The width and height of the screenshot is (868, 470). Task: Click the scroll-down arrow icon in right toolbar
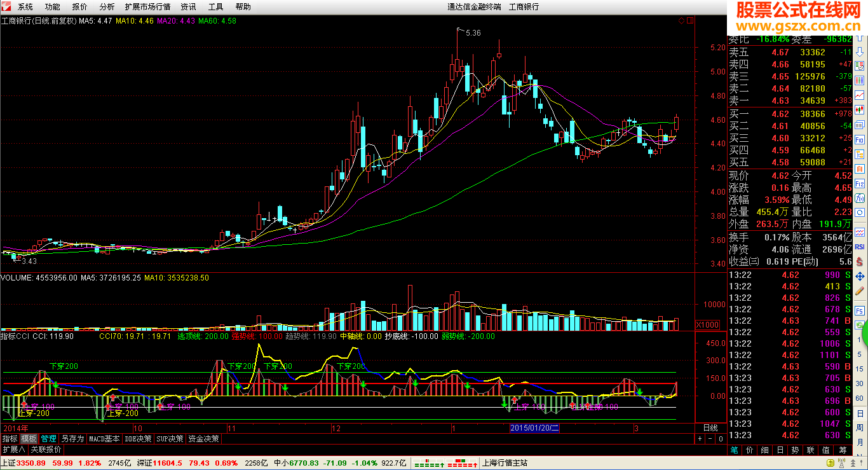[859, 52]
